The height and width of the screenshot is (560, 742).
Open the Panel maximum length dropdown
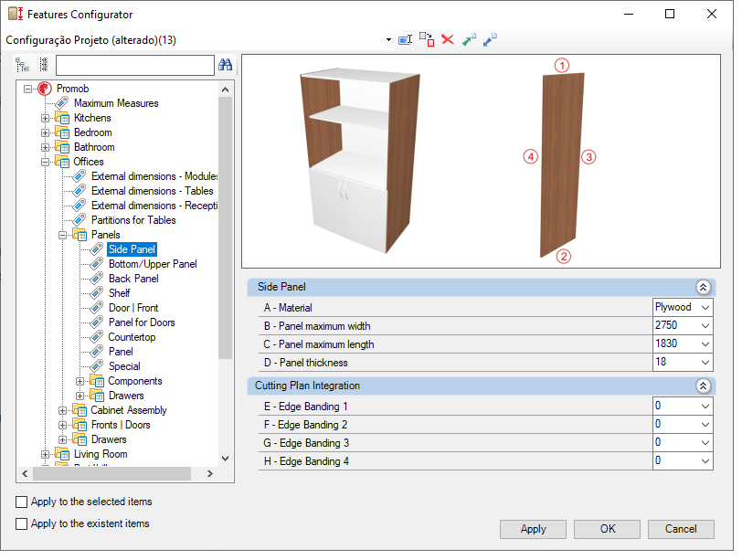coord(705,343)
